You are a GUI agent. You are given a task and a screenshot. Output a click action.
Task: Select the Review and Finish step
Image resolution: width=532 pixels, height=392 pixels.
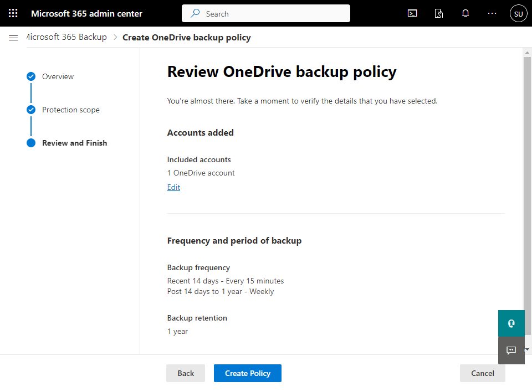click(x=74, y=143)
